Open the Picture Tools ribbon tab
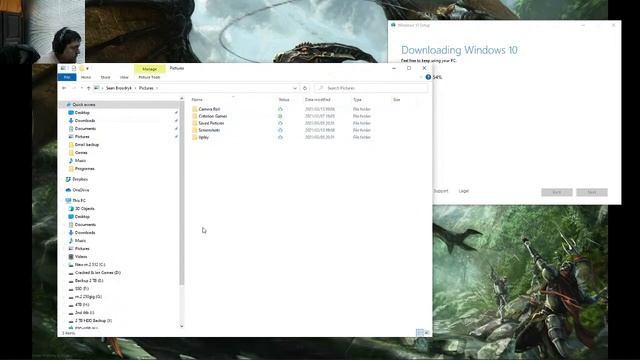This screenshot has height=360, width=640. click(x=149, y=77)
